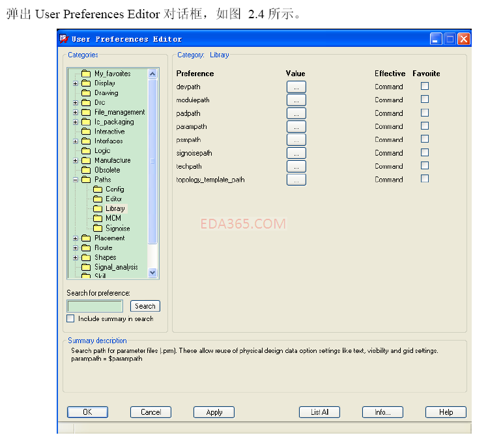Expand the File_management category
The width and height of the screenshot is (488, 448).
pyautogui.click(x=76, y=112)
